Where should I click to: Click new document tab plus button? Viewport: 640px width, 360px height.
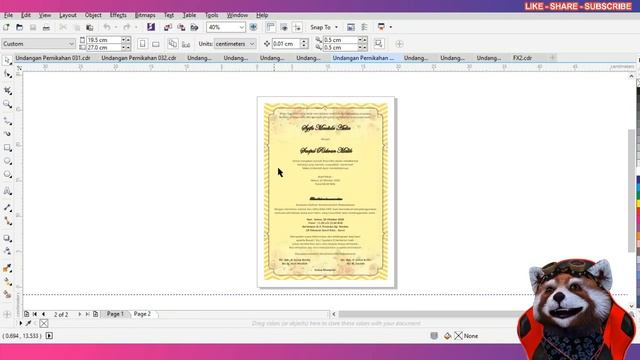click(552, 58)
